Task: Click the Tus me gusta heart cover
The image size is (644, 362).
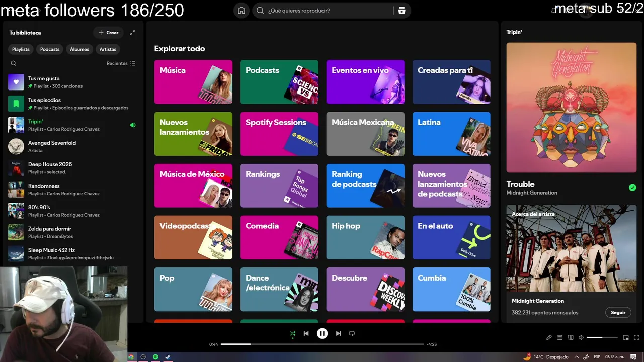Action: click(x=16, y=82)
